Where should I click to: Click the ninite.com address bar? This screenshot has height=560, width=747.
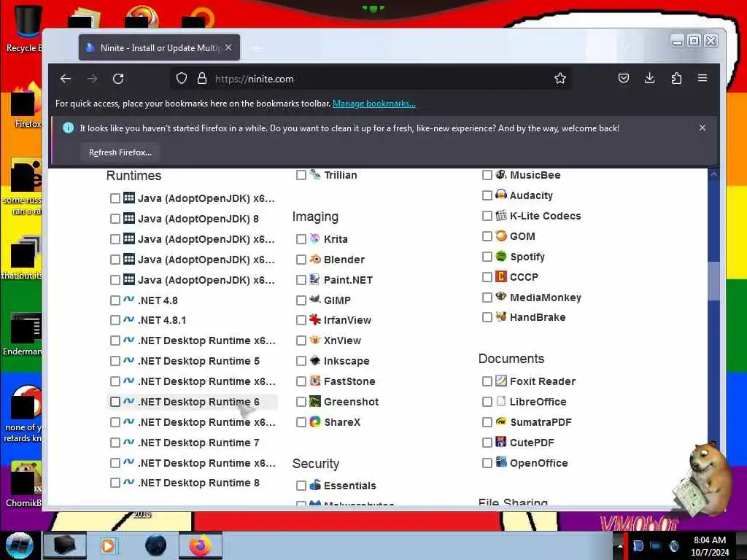371,79
